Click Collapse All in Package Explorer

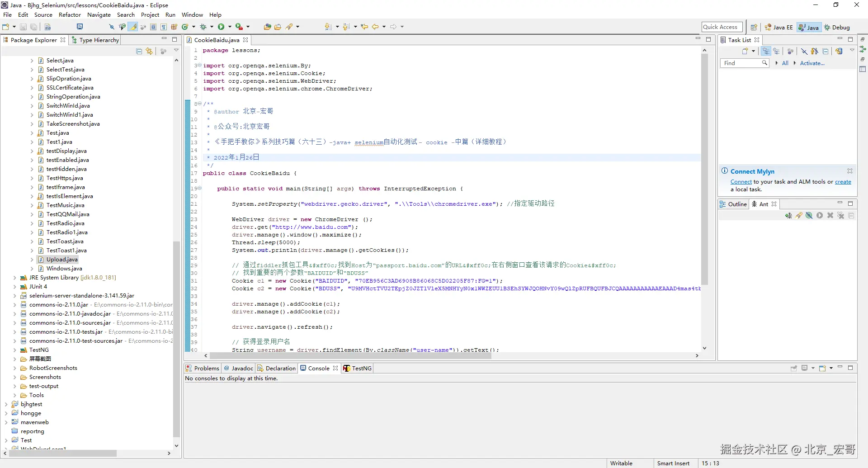139,52
